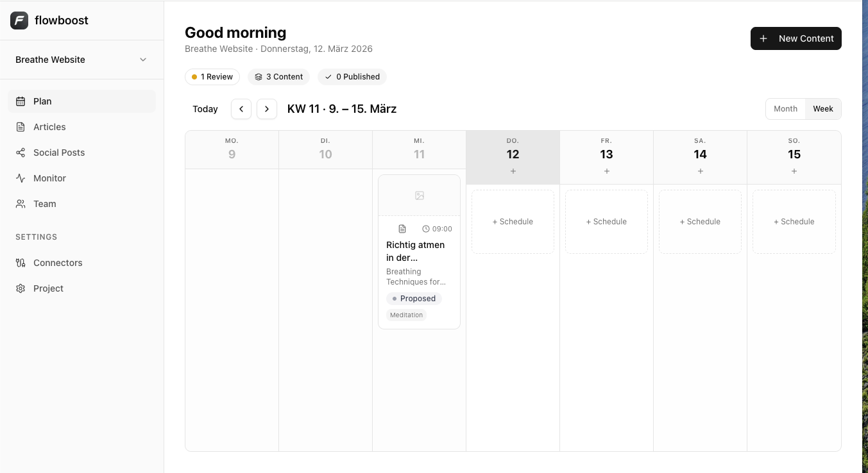Schedule content on Freitag 13
Image resolution: width=868 pixels, height=473 pixels.
[606, 221]
